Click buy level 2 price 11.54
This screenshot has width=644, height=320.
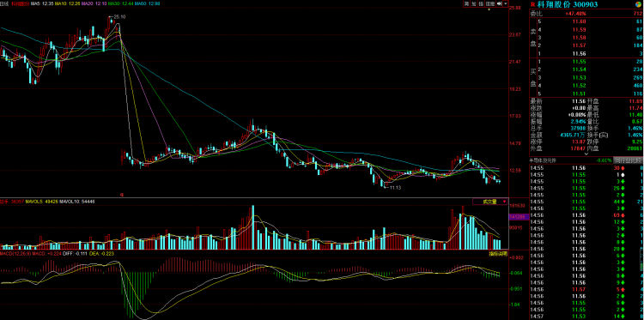[x=578, y=69]
